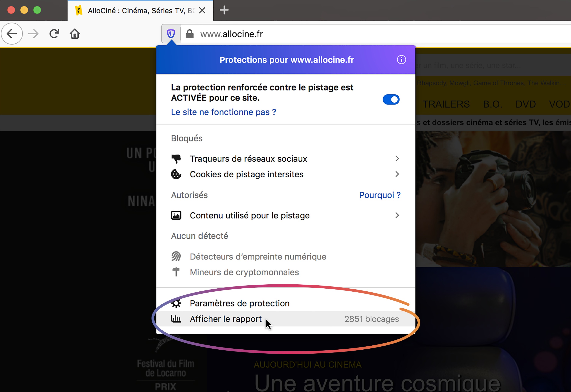The height and width of the screenshot is (392, 571).
Task: Open Paramètres de protection entry
Action: [x=239, y=303]
